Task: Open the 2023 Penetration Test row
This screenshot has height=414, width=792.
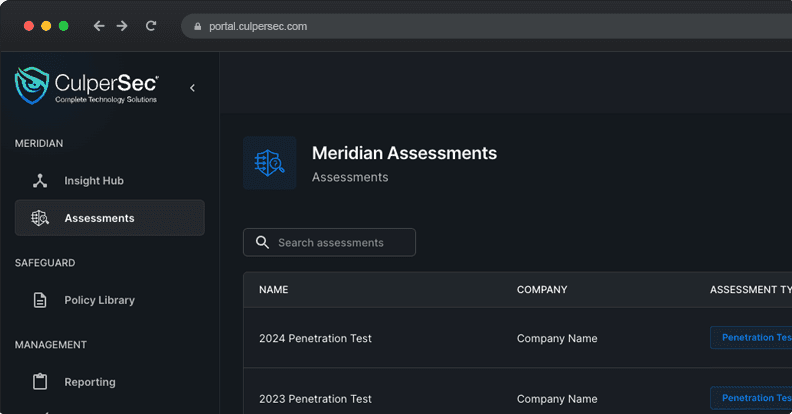Action: (x=518, y=391)
